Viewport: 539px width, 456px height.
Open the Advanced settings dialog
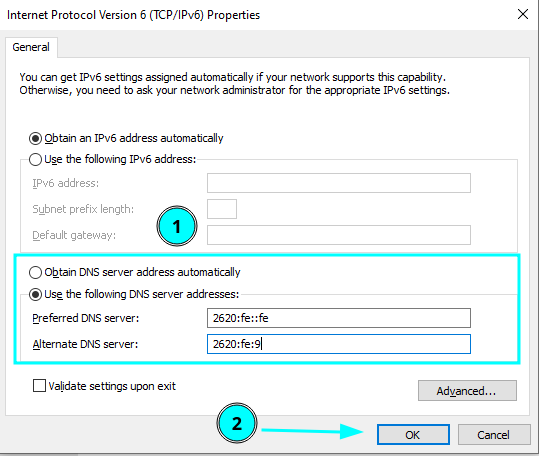coord(467,390)
